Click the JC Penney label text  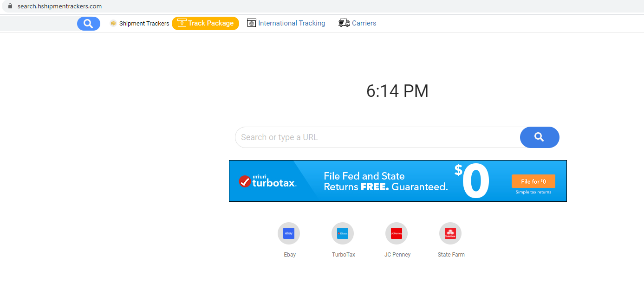point(397,255)
